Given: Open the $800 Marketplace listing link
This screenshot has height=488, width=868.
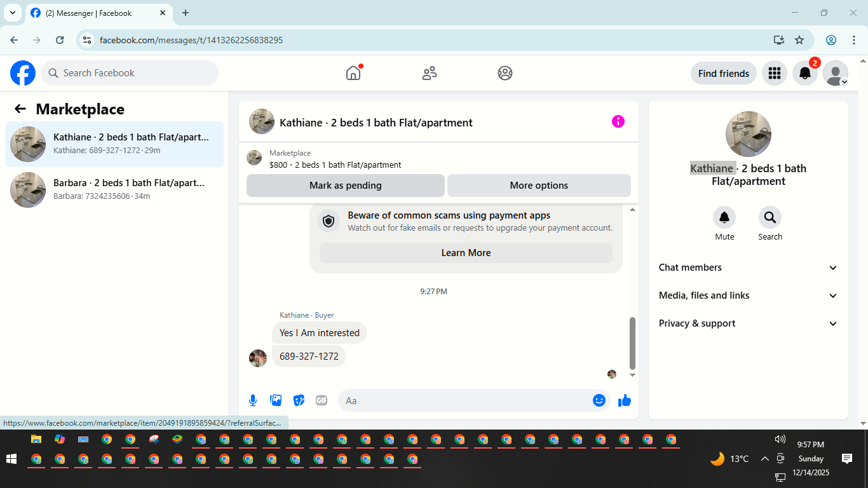Looking at the screenshot, I should coord(335,165).
